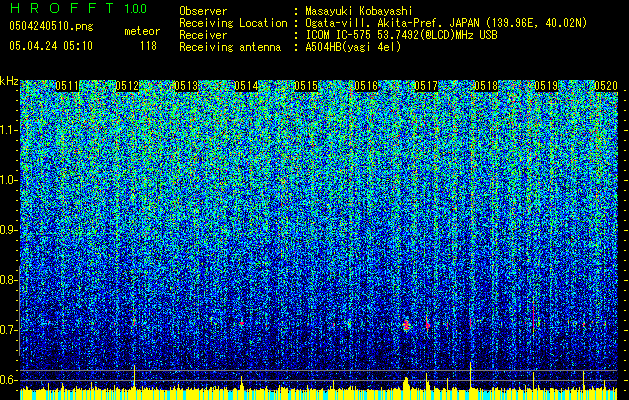Viewport: 629px width, 400px height.
Task: Click the Receiver label
Action: point(203,35)
